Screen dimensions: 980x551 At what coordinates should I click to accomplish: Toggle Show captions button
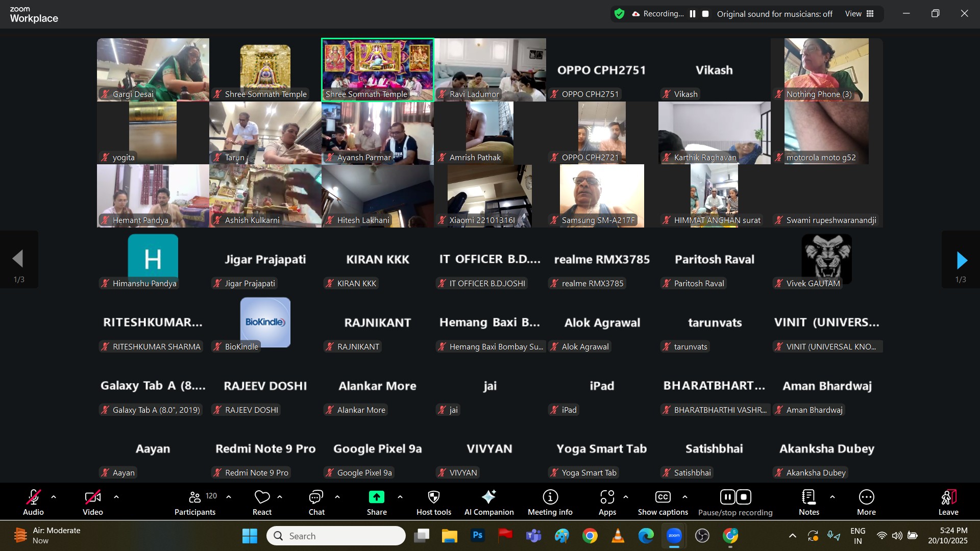click(663, 503)
